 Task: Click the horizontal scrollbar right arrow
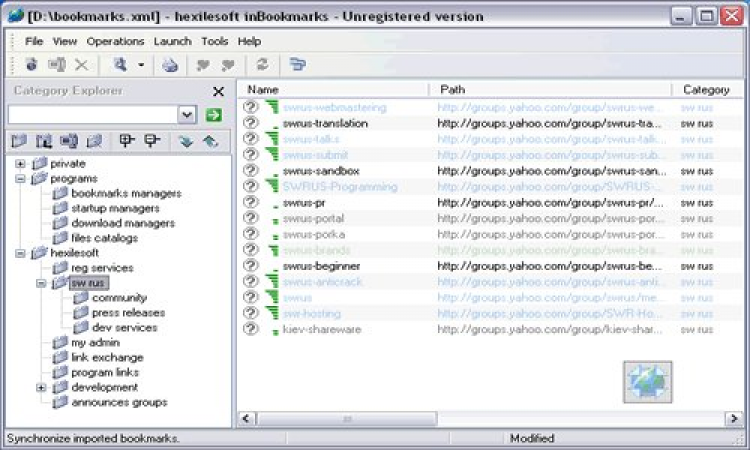pyautogui.click(x=734, y=419)
